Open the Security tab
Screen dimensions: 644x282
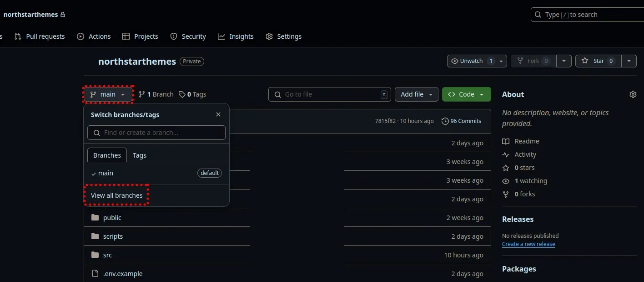[188, 36]
